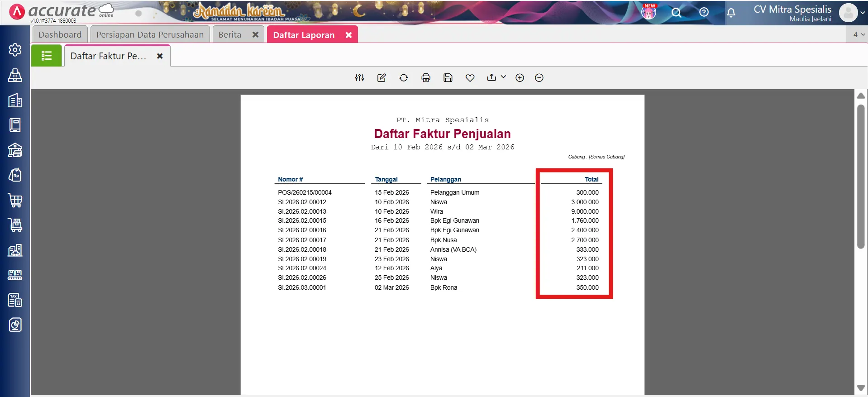Close the Berita tab
The image size is (868, 397).
(x=255, y=35)
